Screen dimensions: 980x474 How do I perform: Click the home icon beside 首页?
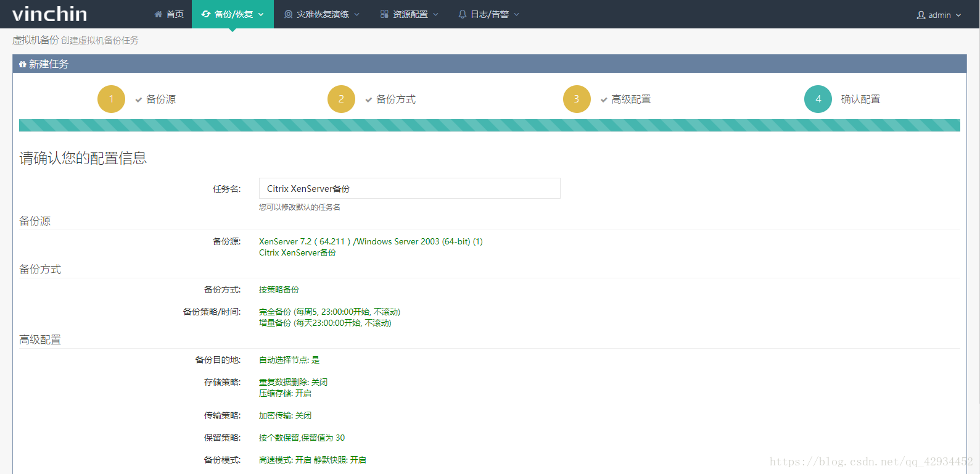(159, 14)
